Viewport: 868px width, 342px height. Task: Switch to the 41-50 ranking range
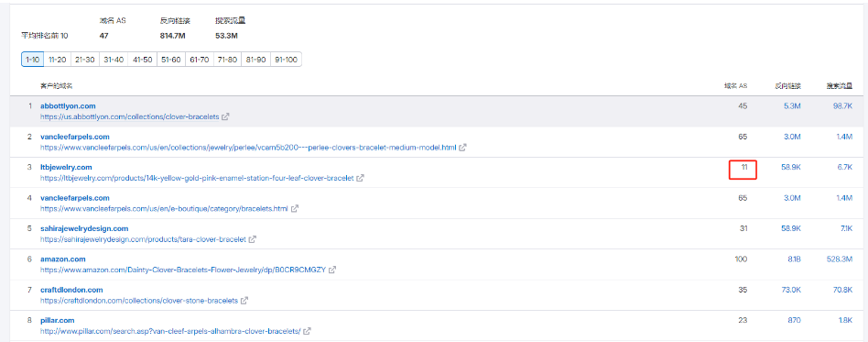pos(142,60)
